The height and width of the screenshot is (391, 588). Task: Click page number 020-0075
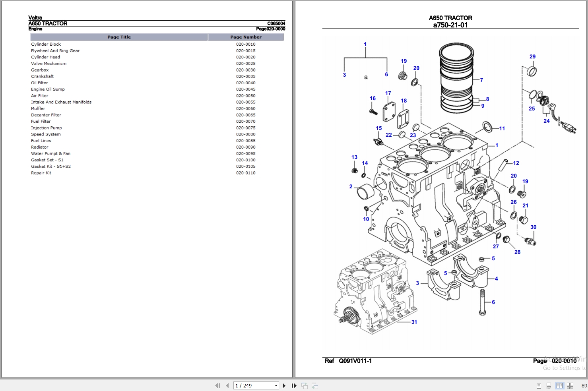click(x=246, y=128)
